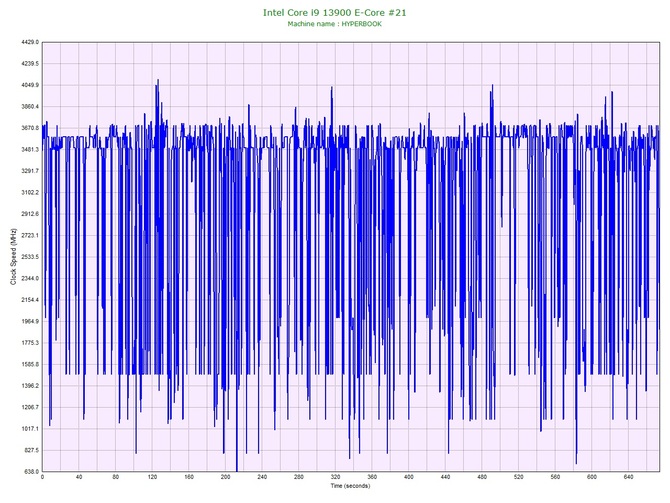The height and width of the screenshot is (503, 670).
Task: Click the y-axis value '1396.2'
Action: coord(30,386)
